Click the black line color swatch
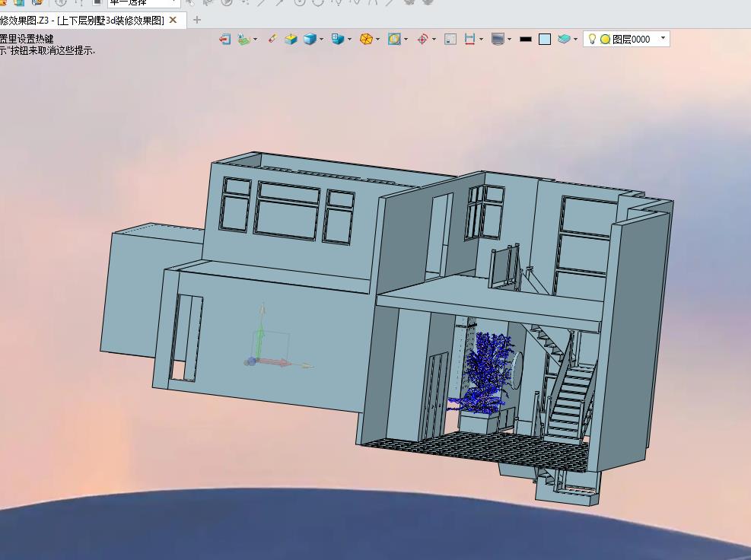 click(x=526, y=40)
